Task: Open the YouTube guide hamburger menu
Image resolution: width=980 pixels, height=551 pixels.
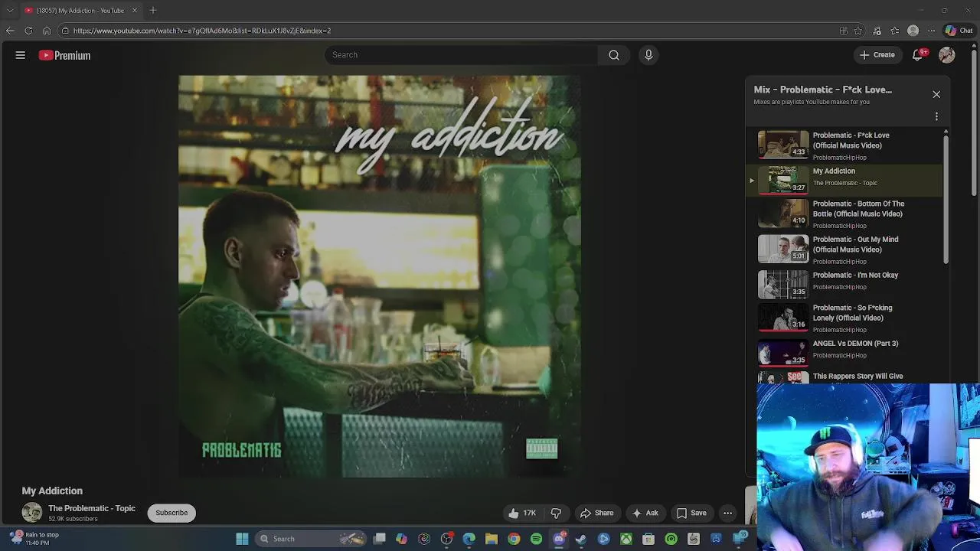Action: pyautogui.click(x=21, y=55)
